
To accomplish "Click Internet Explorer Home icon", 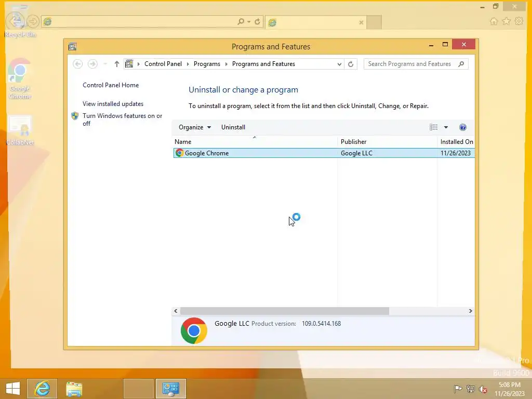I will pyautogui.click(x=494, y=21).
